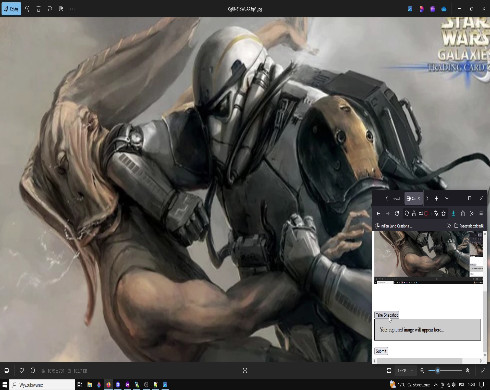490x390 pixels.
Task: Click the zoom out magnifier in Photos
Action: [422, 370]
